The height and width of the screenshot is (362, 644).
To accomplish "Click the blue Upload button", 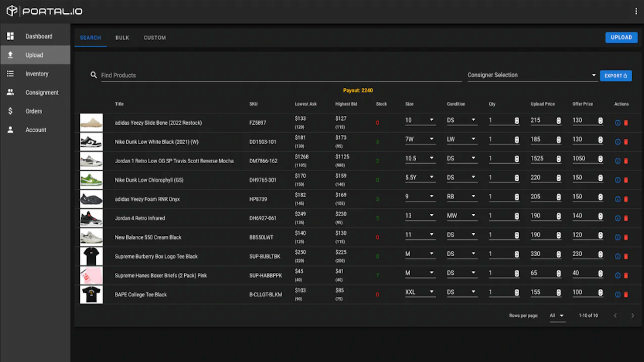I will tap(621, 37).
